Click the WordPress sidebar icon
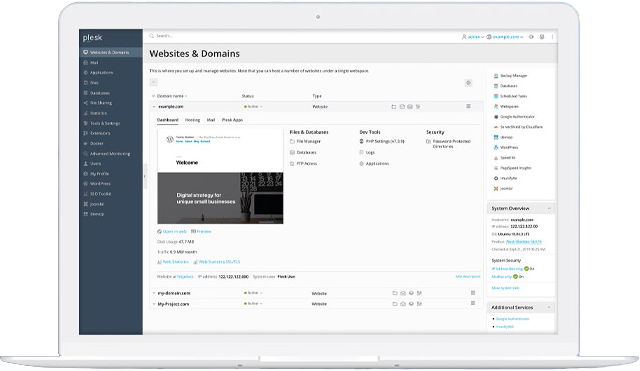 click(86, 184)
